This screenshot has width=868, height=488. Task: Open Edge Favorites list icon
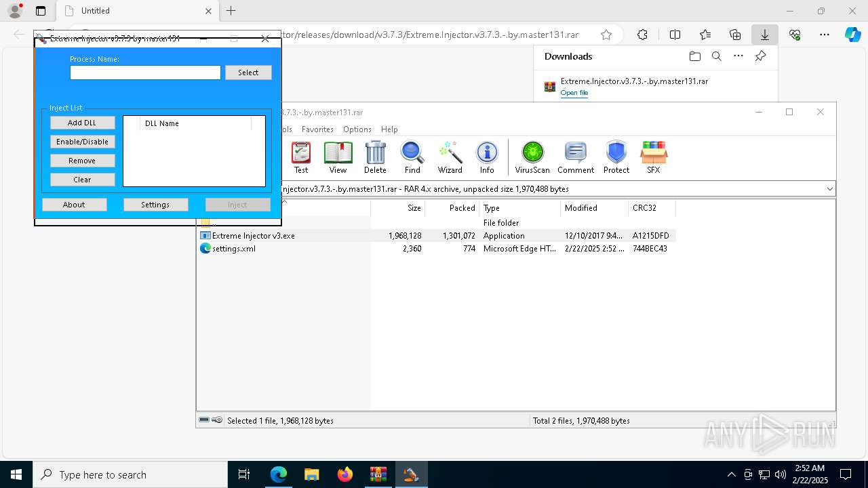(705, 35)
